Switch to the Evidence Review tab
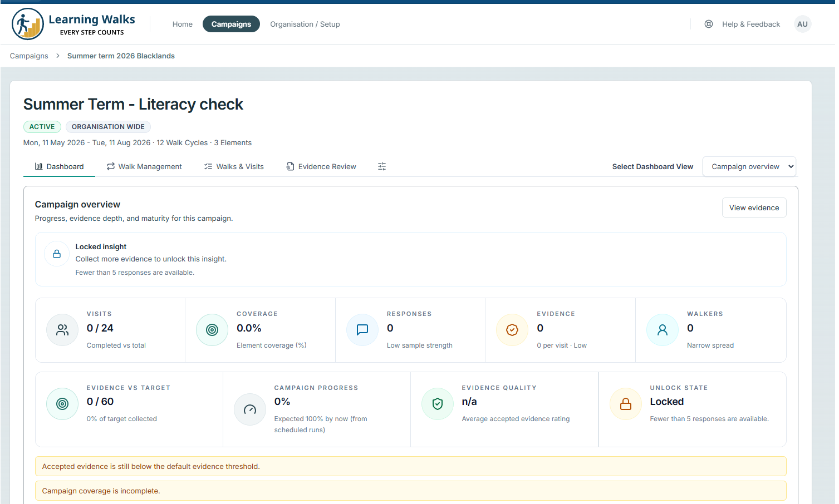839x504 pixels. [x=321, y=166]
